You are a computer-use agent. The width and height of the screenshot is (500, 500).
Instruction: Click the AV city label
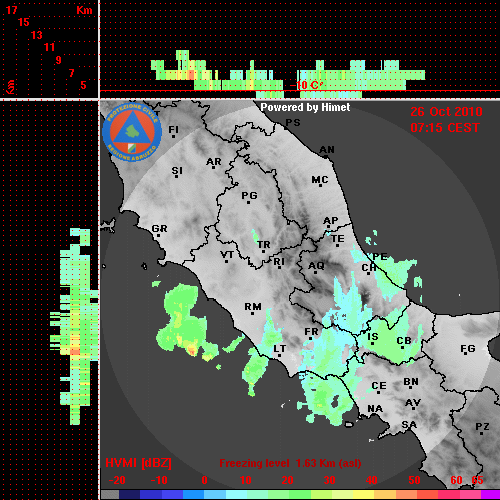tap(413, 403)
